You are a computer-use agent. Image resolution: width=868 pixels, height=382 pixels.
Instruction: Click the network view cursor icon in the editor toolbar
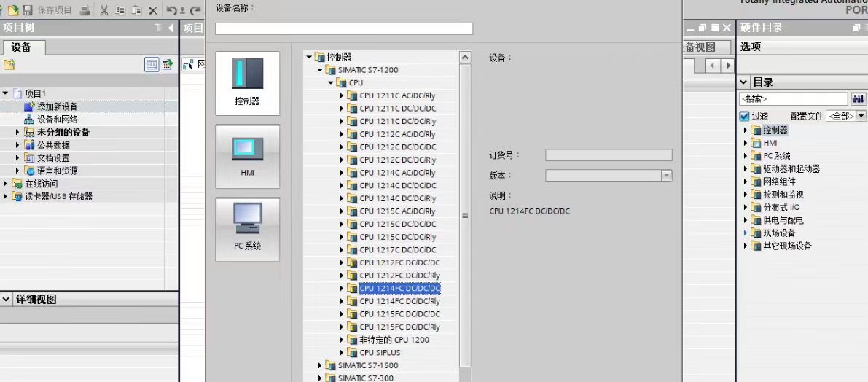click(188, 66)
